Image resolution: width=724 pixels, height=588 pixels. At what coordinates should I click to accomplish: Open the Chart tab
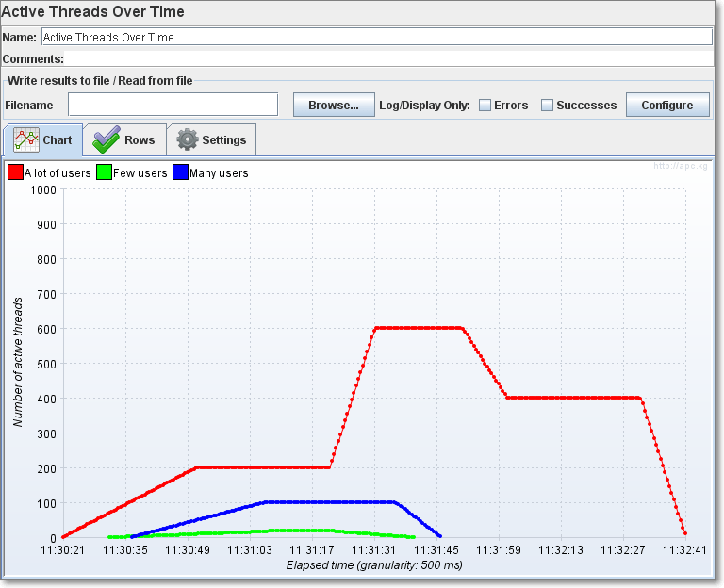click(43, 139)
